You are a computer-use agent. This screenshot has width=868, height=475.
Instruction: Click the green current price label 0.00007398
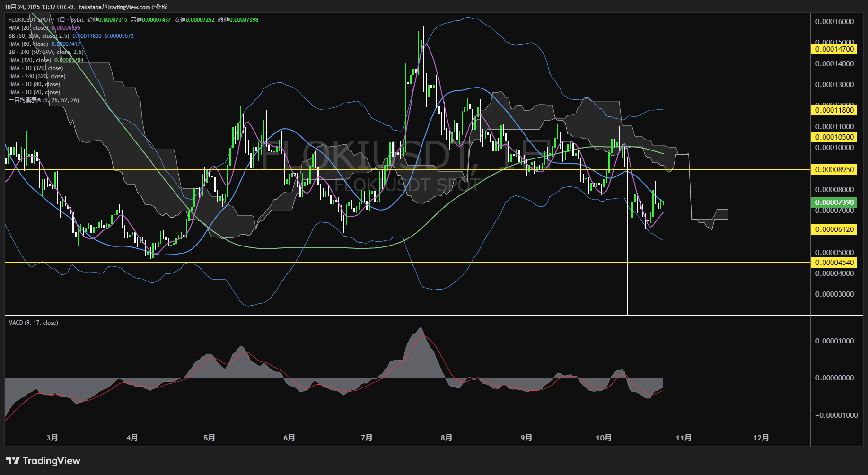[x=834, y=202]
